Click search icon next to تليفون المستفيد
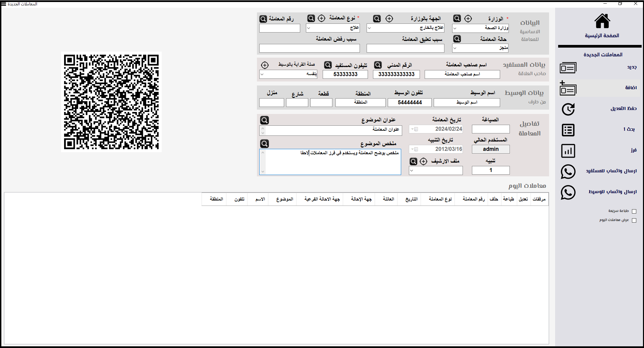644x348 pixels. click(x=328, y=65)
